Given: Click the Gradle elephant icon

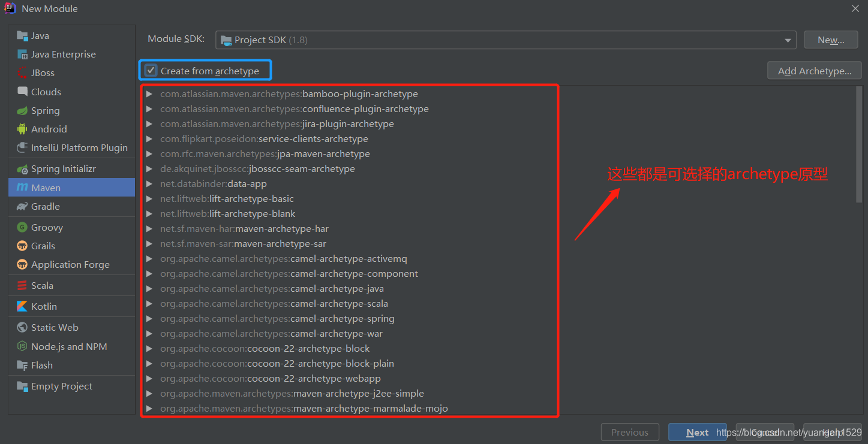Looking at the screenshot, I should pyautogui.click(x=22, y=206).
